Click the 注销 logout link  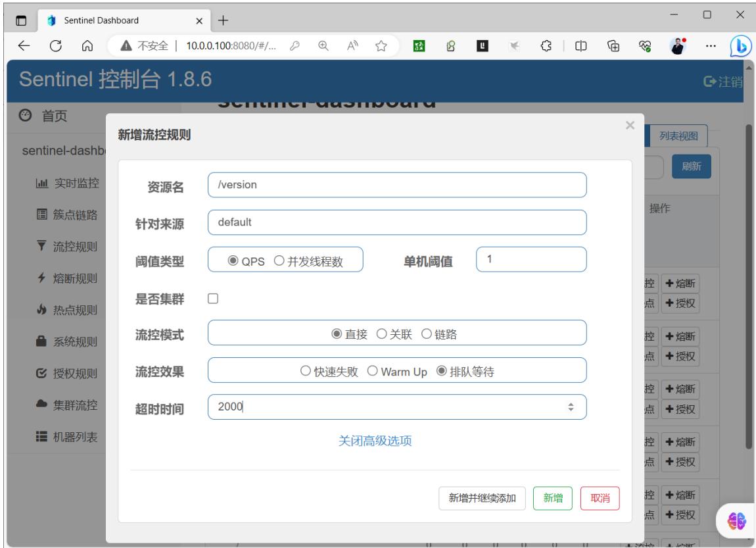tap(722, 82)
